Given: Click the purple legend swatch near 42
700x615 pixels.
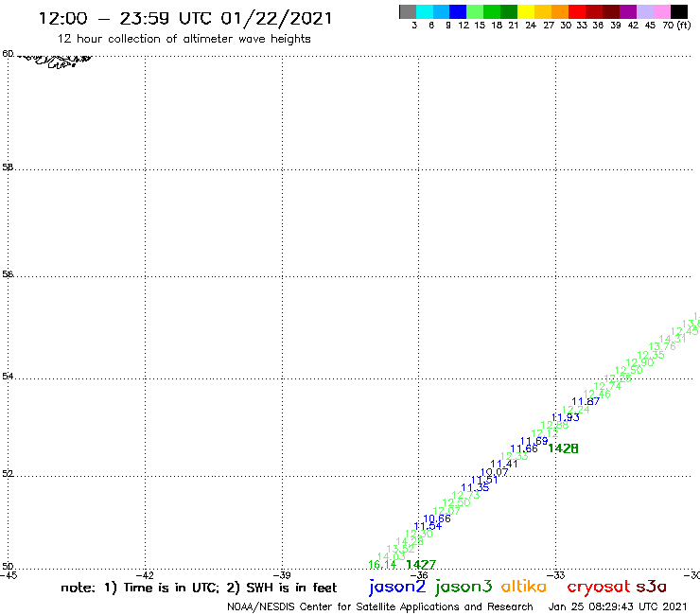Looking at the screenshot, I should click(628, 11).
